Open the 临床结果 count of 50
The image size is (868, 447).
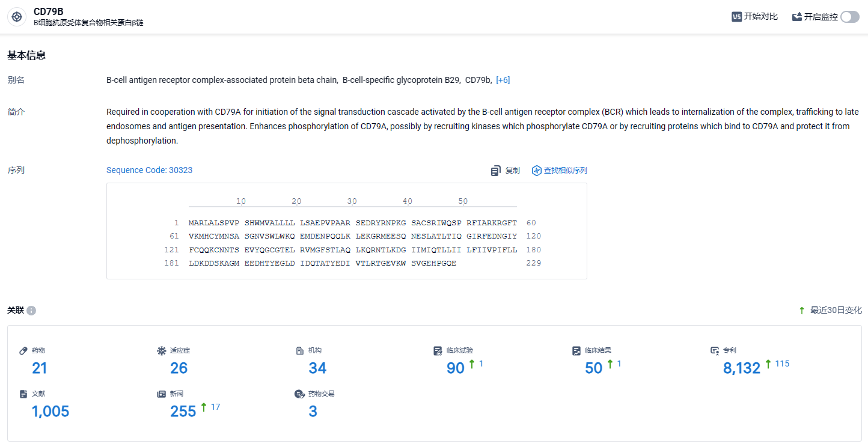coord(594,368)
